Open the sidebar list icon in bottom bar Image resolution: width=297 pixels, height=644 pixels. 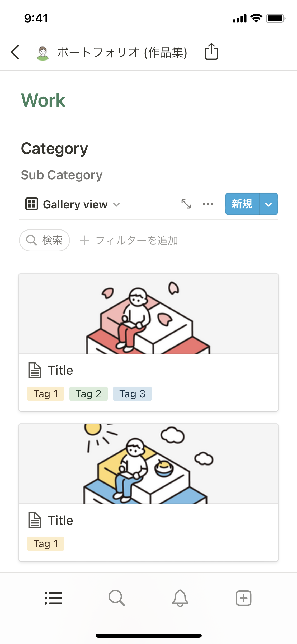(53, 598)
